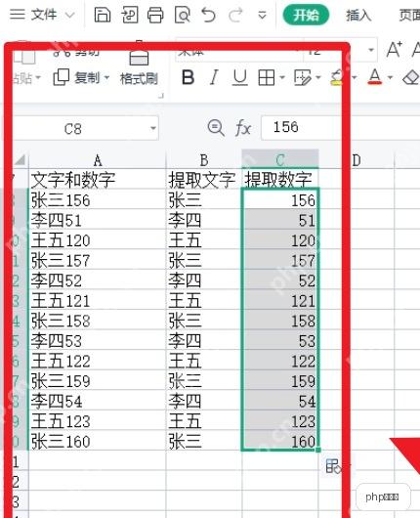
Task: Expand the draw border dropdown arrow
Action: click(x=318, y=78)
